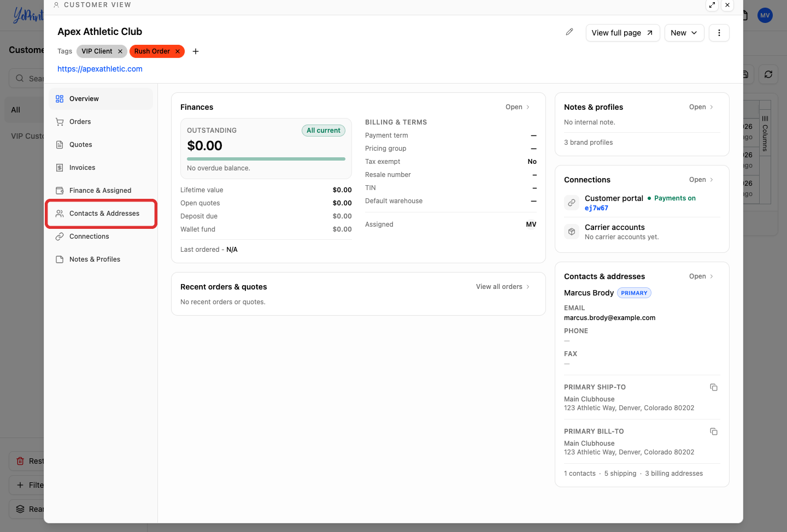Open MV user avatar in background page

765,15
